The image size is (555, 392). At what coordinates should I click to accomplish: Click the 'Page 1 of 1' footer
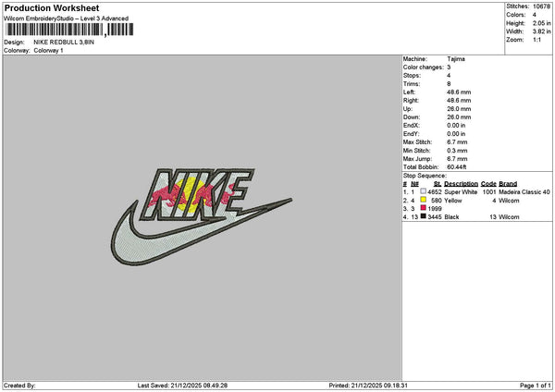click(536, 386)
